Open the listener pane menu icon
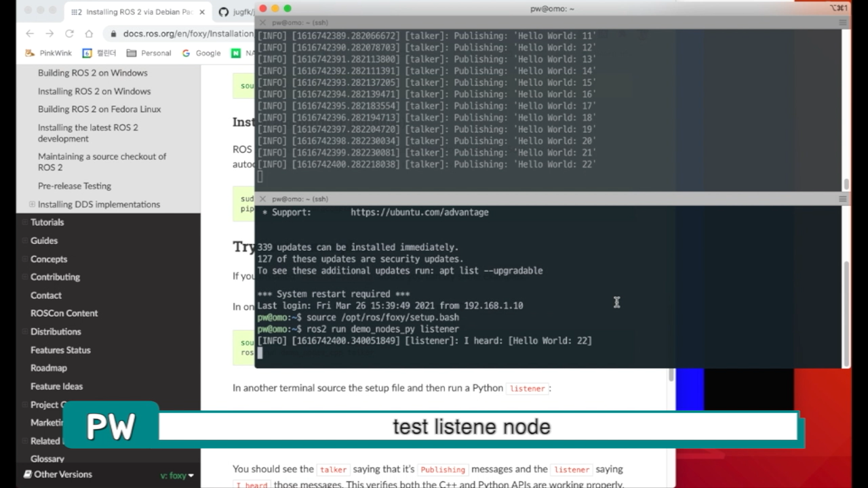Viewport: 868px width, 488px height. (843, 199)
